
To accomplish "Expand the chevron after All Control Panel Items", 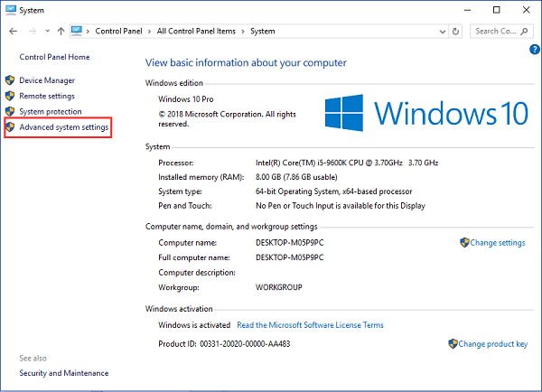I will (243, 32).
